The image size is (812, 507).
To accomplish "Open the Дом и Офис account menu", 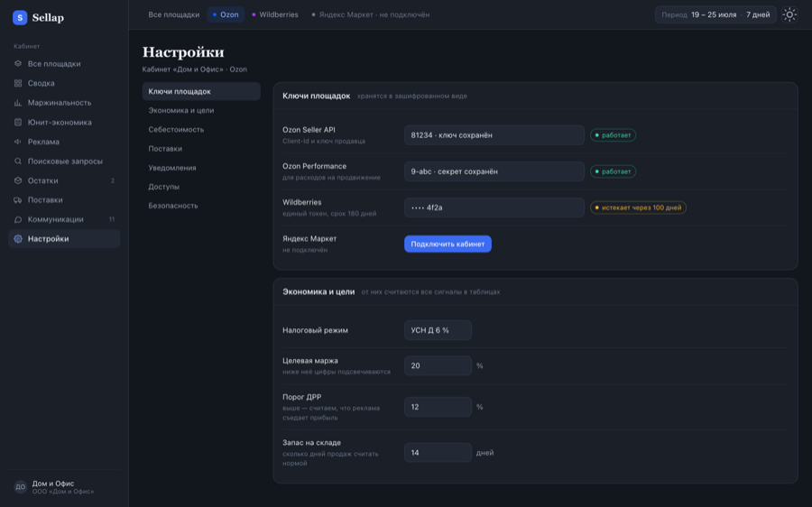I will point(64,487).
